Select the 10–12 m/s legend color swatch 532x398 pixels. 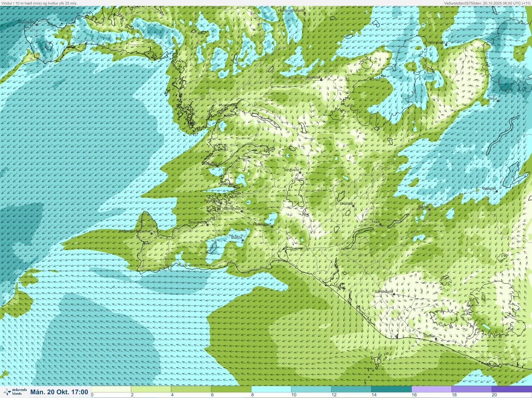tap(311, 389)
